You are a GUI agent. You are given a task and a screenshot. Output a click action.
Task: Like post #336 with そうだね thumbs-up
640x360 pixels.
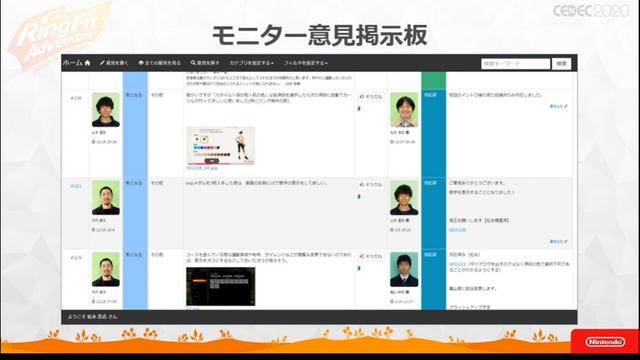371,97
